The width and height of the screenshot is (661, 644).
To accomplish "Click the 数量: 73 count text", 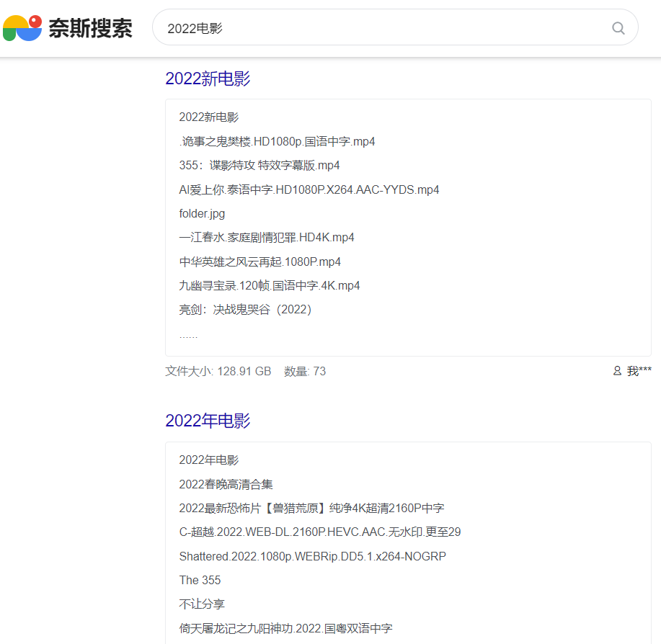I will coord(305,371).
